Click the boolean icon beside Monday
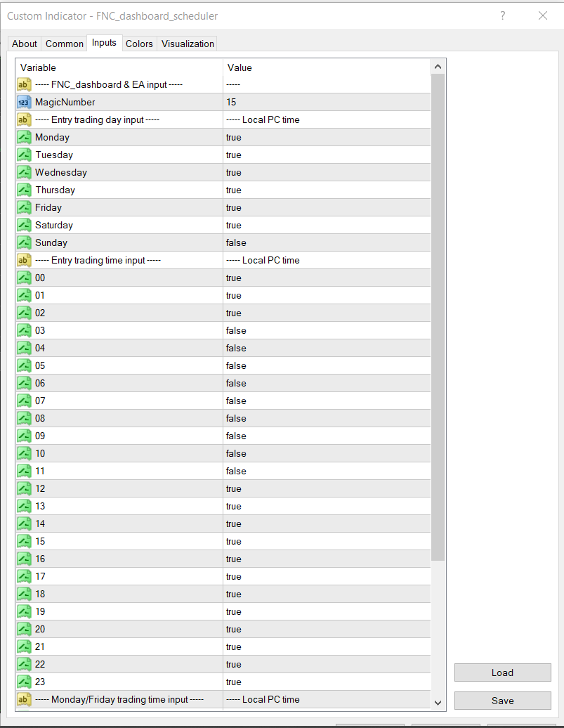This screenshot has width=564, height=728. coord(24,137)
